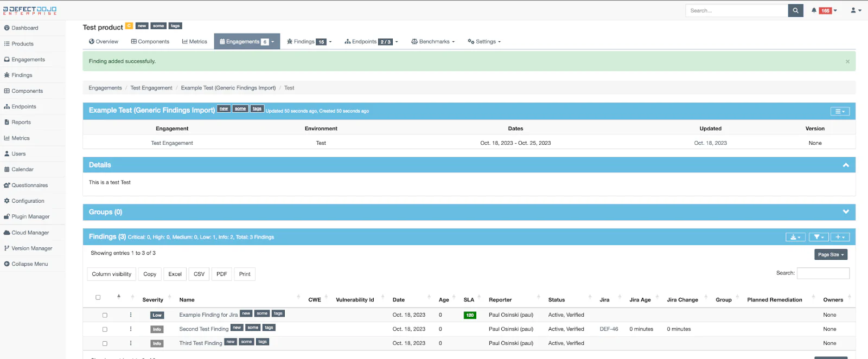This screenshot has width=868, height=359.
Task: Expand the Groups (0) panel
Action: click(x=845, y=212)
